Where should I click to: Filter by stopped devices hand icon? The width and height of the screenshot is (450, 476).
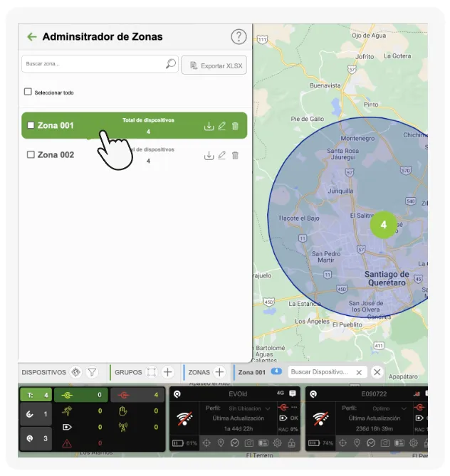[122, 411]
